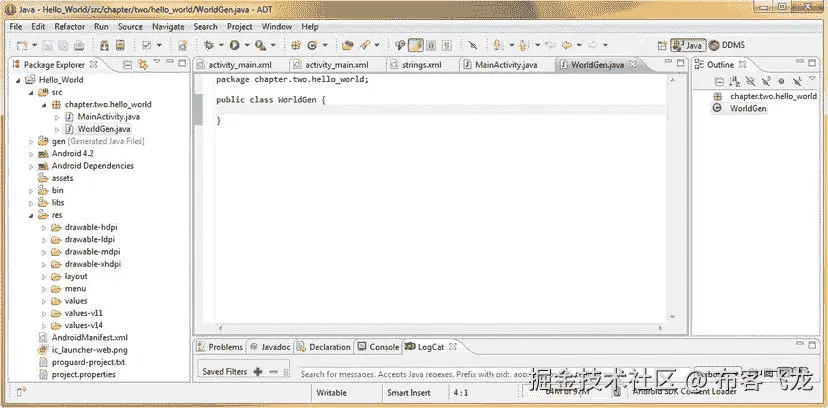Collapse the src folder node

[31, 92]
